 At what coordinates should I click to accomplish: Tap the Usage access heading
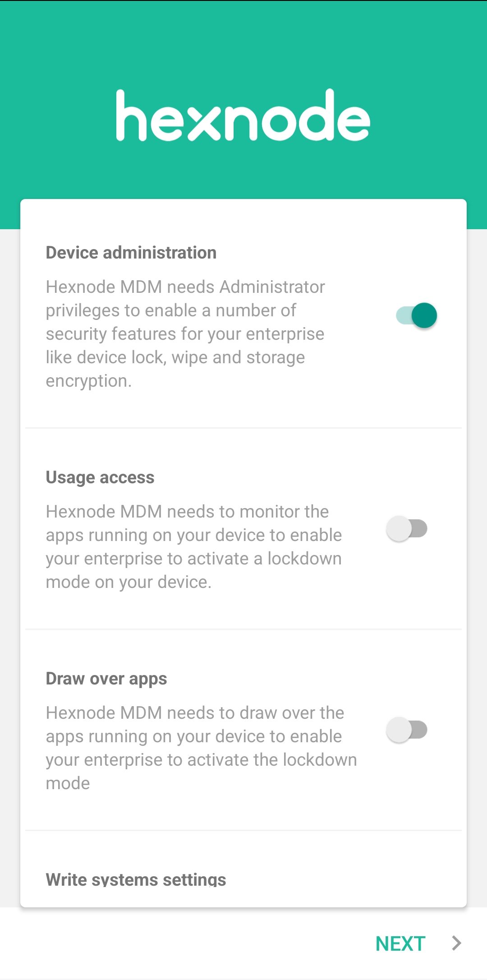pos(100,477)
